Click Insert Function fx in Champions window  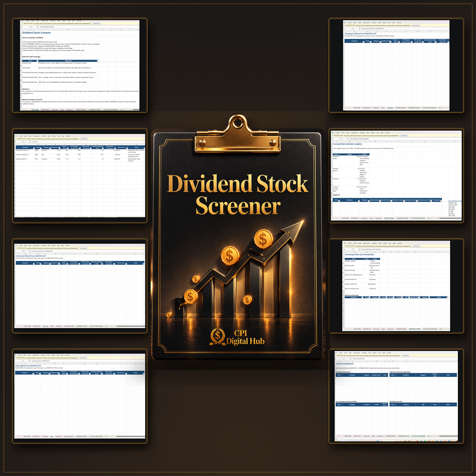click(360, 29)
